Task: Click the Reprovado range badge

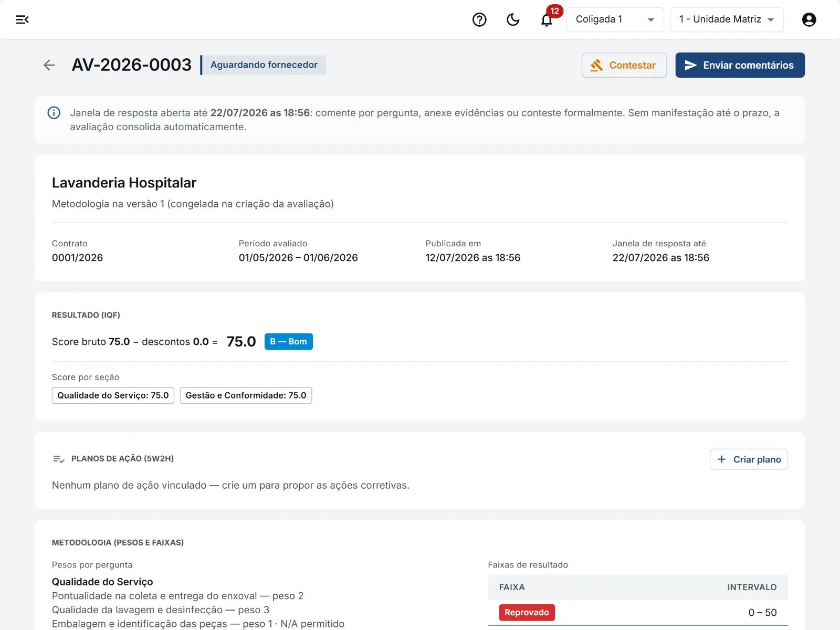Action: coord(527,613)
